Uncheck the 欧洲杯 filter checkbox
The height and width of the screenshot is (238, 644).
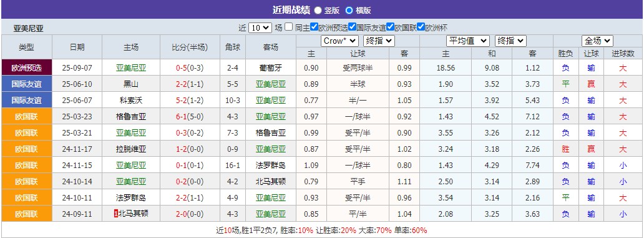[x=421, y=27]
